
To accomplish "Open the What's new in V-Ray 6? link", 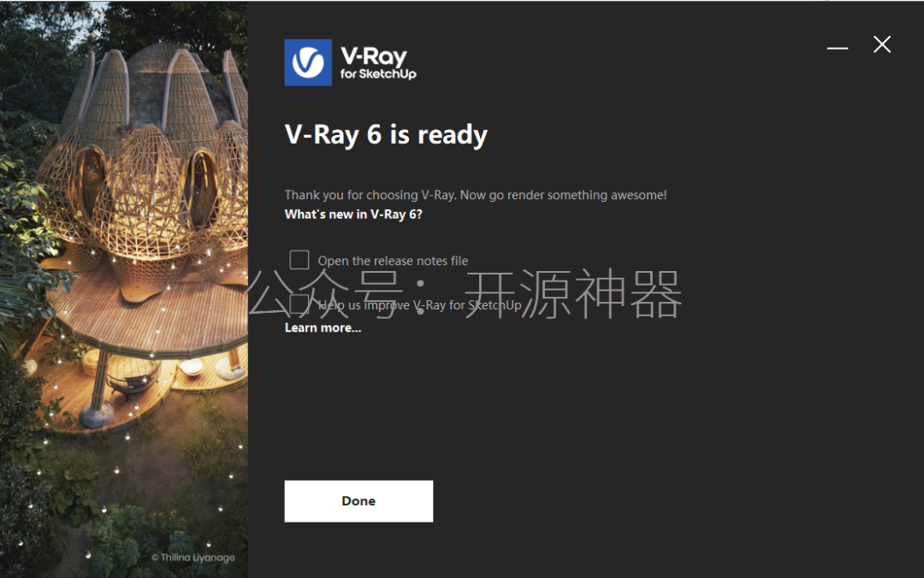I will point(353,215).
